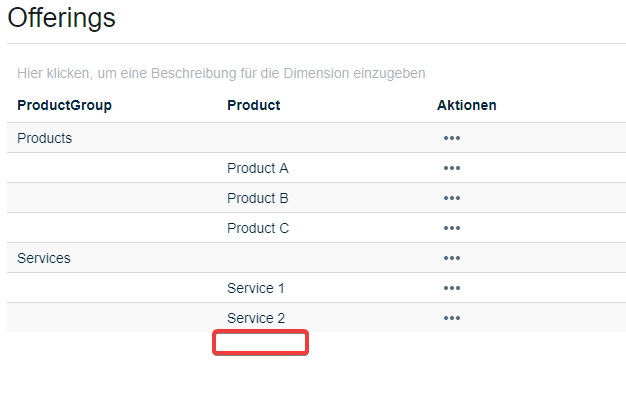The width and height of the screenshot is (626, 393).
Task: Select the Product B entry
Action: pyautogui.click(x=258, y=198)
